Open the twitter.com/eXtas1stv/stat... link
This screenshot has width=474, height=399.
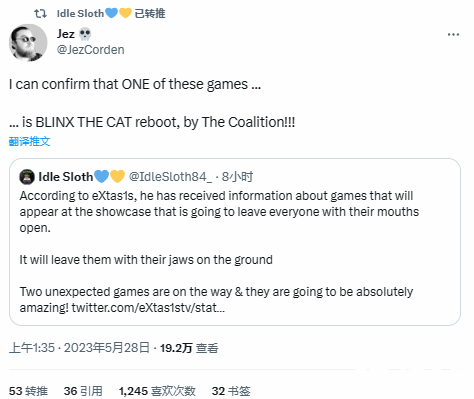pyautogui.click(x=148, y=307)
